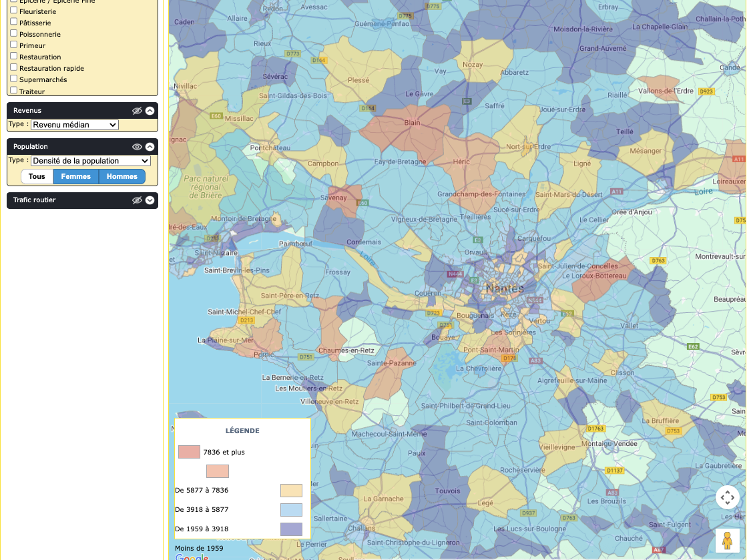Click the Nozay label on map
This screenshot has height=560, width=747.
click(x=473, y=65)
